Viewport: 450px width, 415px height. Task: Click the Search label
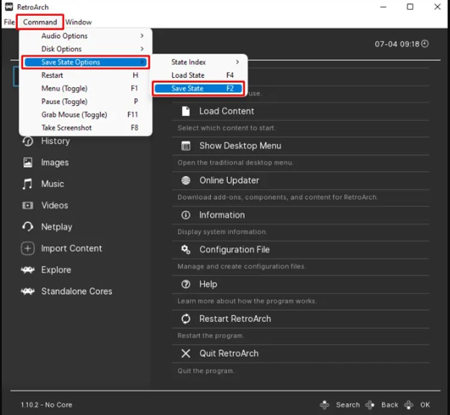pyautogui.click(x=348, y=405)
